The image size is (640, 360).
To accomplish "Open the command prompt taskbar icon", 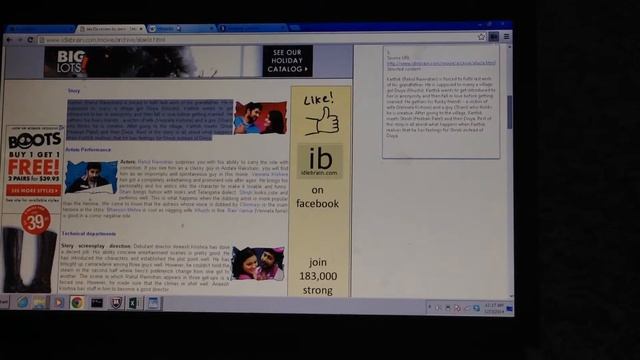I will [97, 303].
